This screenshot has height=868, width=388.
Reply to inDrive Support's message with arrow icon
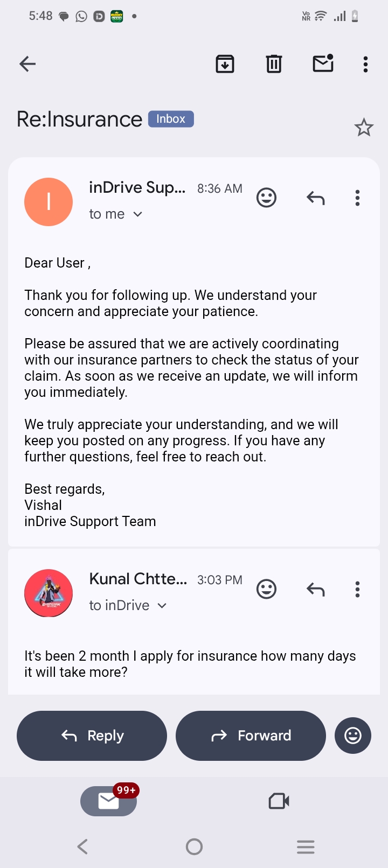coord(316,198)
